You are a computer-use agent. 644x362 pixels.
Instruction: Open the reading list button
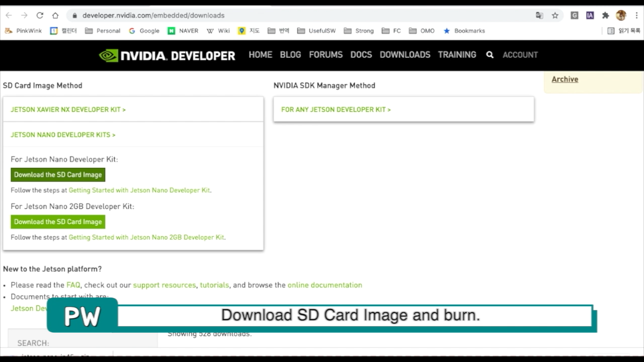pyautogui.click(x=624, y=31)
